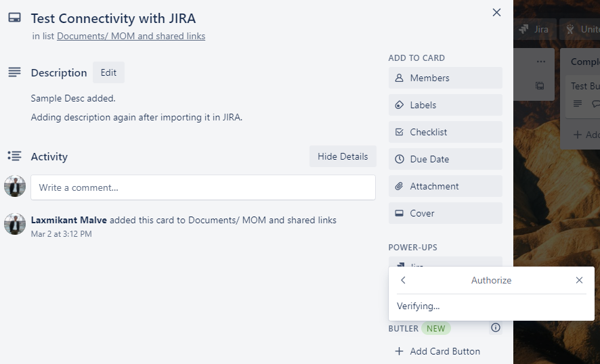Click description icon on Test Bu card
600x364 pixels.
pos(578,104)
